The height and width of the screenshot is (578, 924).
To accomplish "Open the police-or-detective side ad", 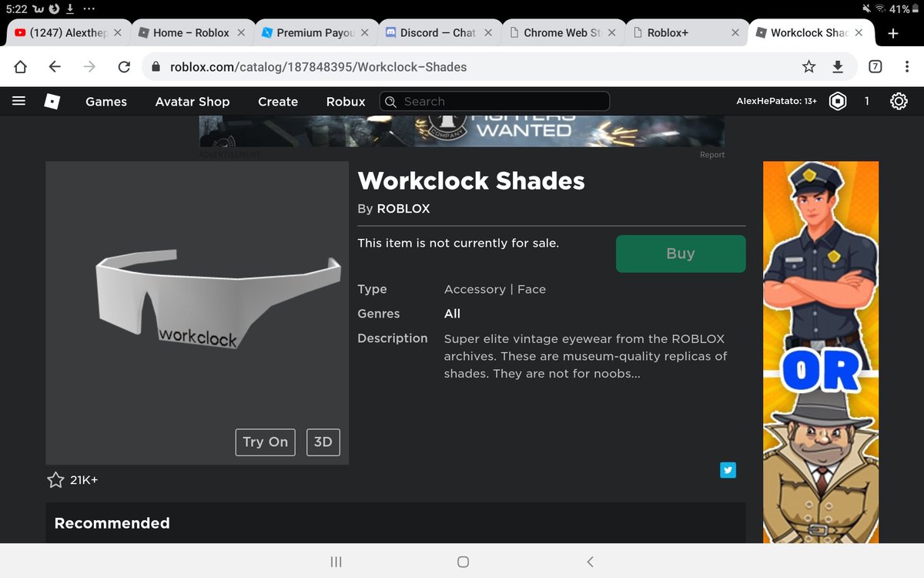I will click(x=821, y=352).
